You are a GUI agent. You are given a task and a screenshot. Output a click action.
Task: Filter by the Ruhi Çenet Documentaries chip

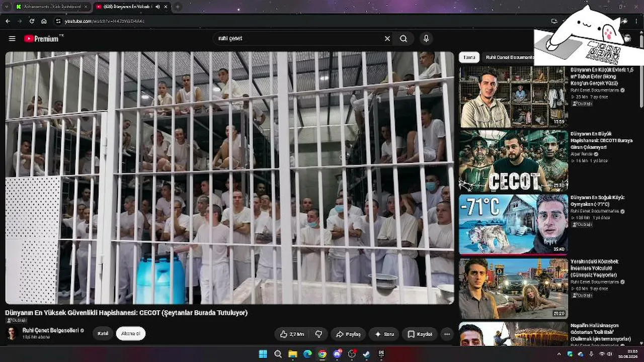pyautogui.click(x=509, y=57)
